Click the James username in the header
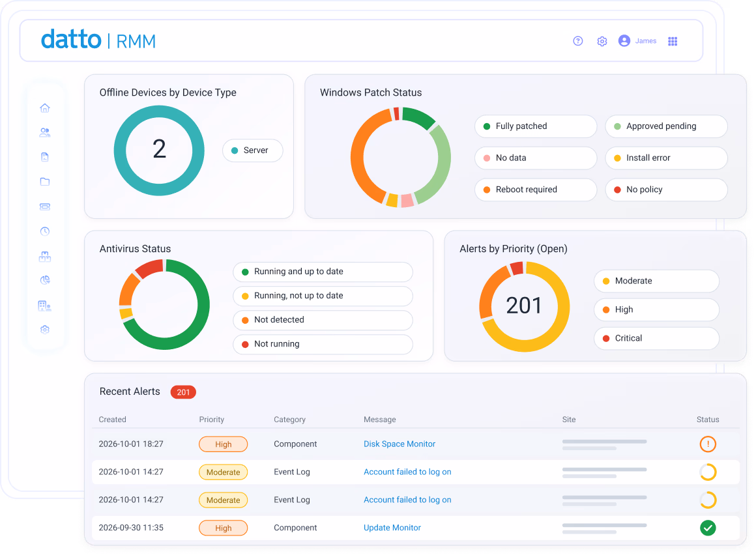This screenshot has width=756, height=557. [x=646, y=41]
